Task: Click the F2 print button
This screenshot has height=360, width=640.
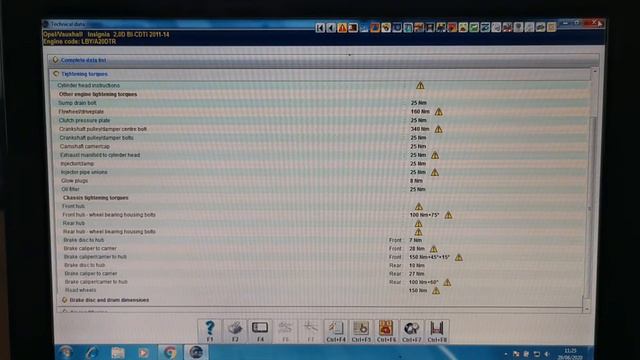Action: [x=235, y=331]
